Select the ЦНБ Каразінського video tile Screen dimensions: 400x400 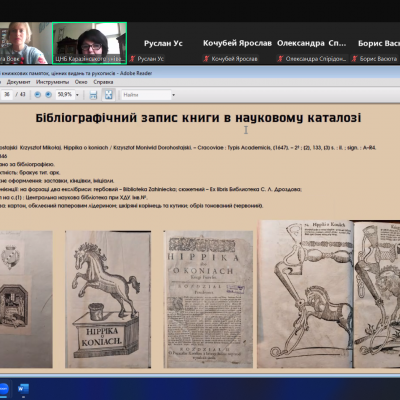click(x=90, y=43)
